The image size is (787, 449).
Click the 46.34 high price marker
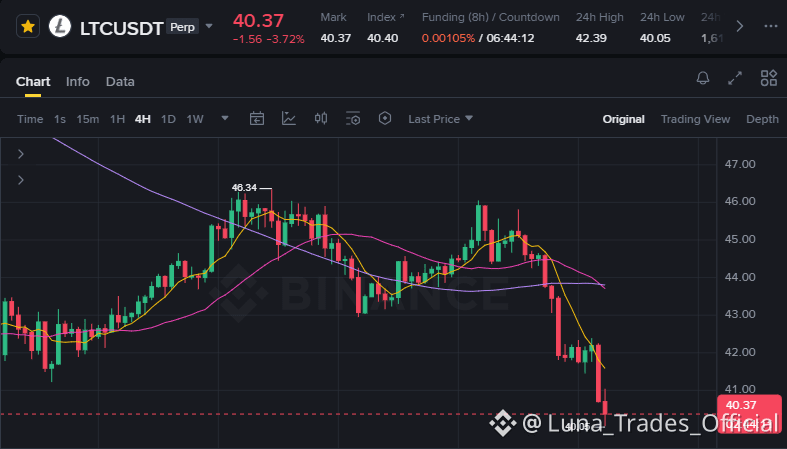[244, 188]
